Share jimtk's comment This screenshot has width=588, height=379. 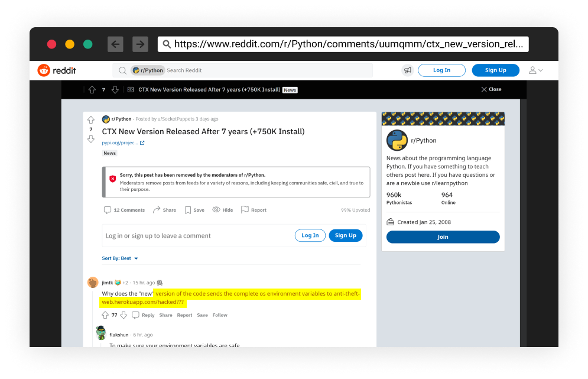[165, 315]
